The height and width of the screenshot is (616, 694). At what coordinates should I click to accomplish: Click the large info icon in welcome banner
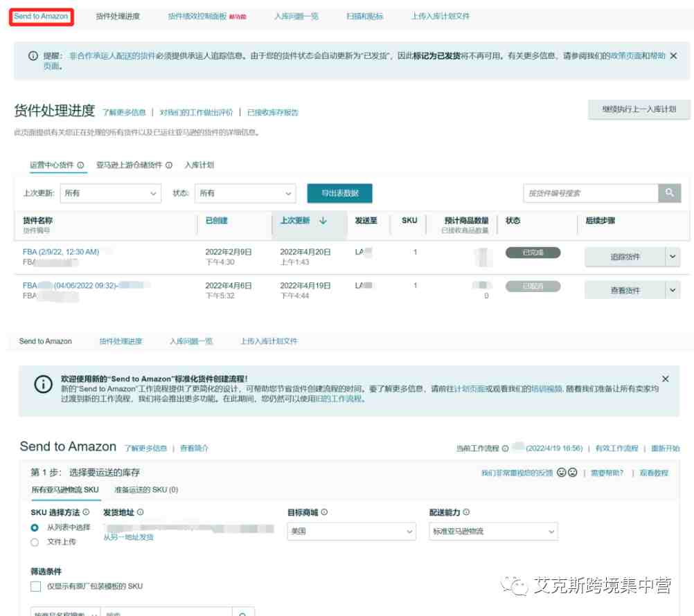[x=44, y=384]
